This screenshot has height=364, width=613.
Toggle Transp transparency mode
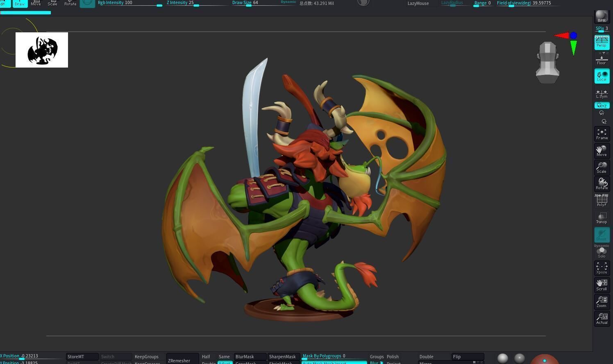point(602,218)
